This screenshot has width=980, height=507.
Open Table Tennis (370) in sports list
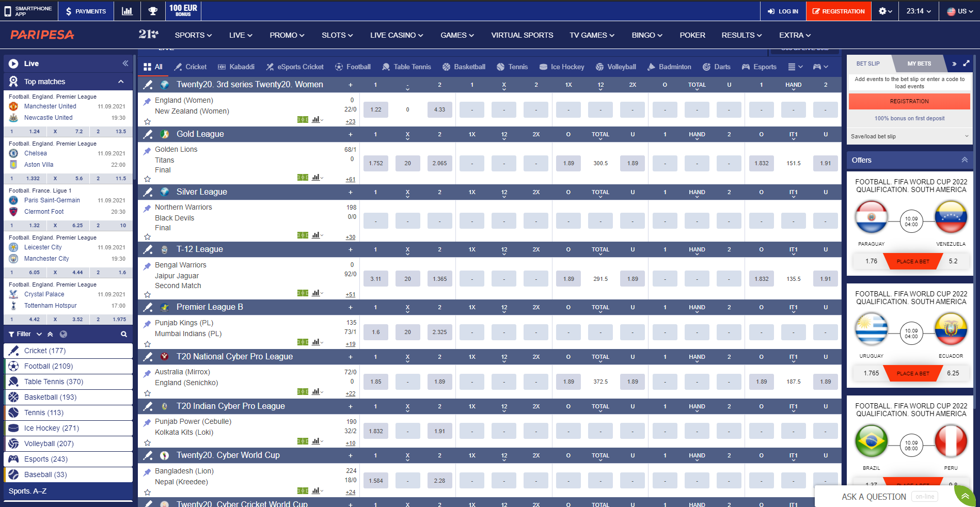pyautogui.click(x=69, y=382)
